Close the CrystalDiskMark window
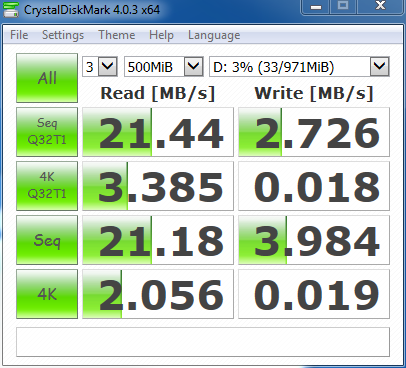This screenshot has height=368, width=406. [380, 7]
